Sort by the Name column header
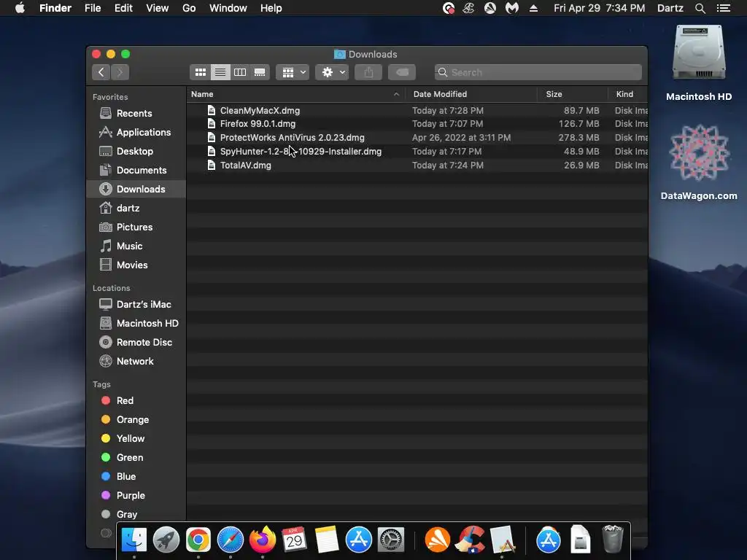The height and width of the screenshot is (560, 747). [x=295, y=94]
